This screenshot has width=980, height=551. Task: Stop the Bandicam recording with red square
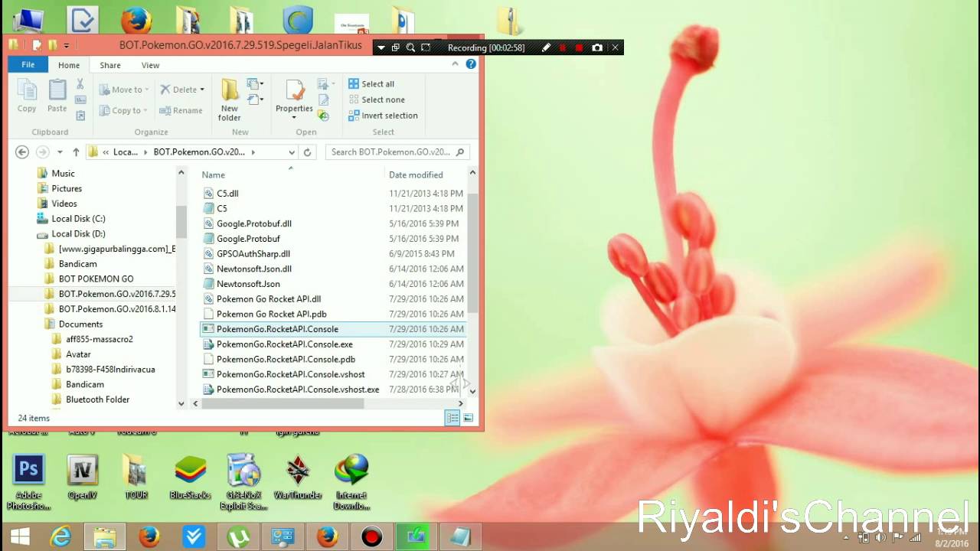580,47
